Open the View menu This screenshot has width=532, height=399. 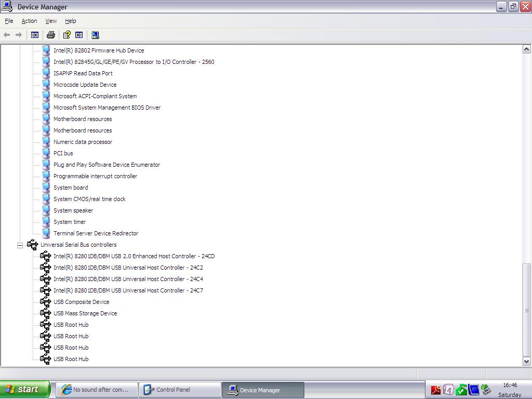[51, 21]
